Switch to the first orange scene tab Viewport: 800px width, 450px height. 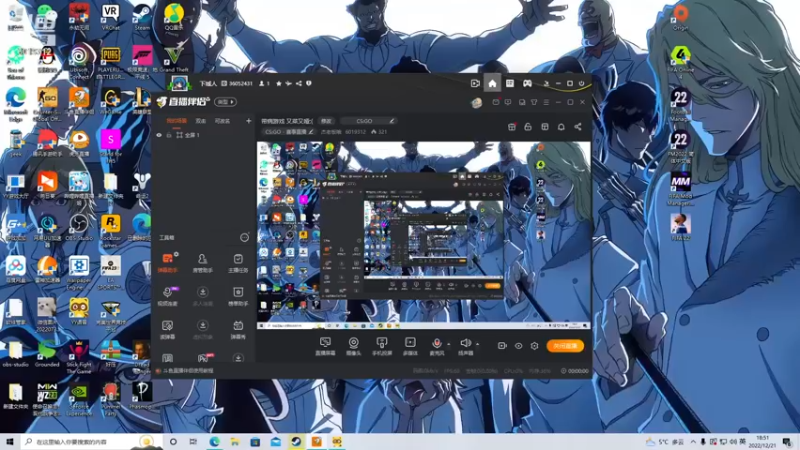click(x=177, y=121)
